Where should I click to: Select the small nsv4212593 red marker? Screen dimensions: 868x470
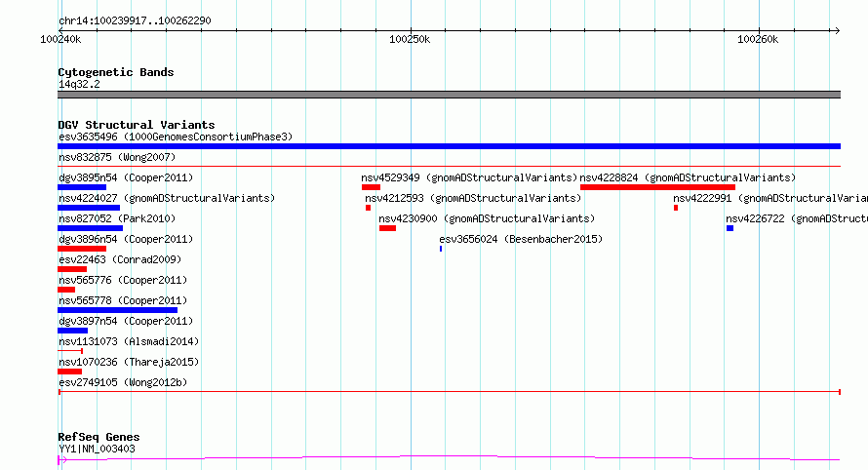point(368,208)
